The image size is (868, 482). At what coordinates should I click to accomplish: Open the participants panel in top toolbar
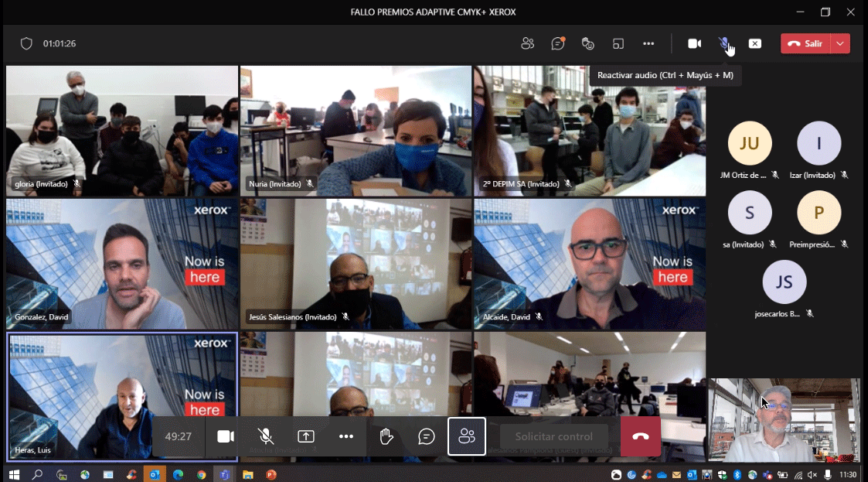(x=527, y=44)
